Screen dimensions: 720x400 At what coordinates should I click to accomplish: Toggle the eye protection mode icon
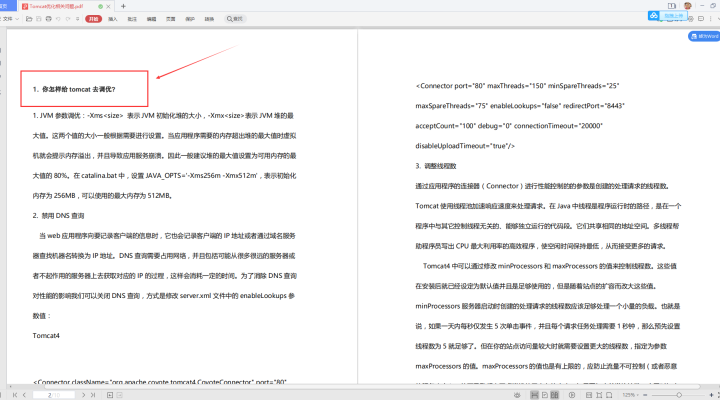(517, 395)
